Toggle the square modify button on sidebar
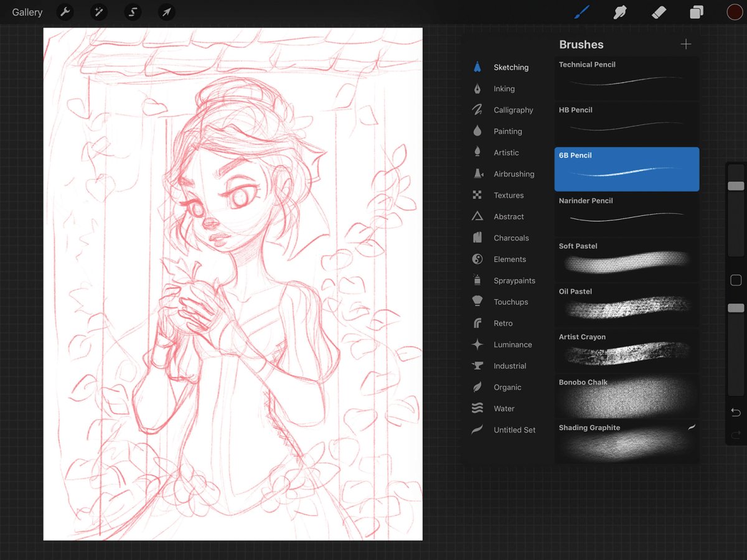 pyautogui.click(x=736, y=281)
